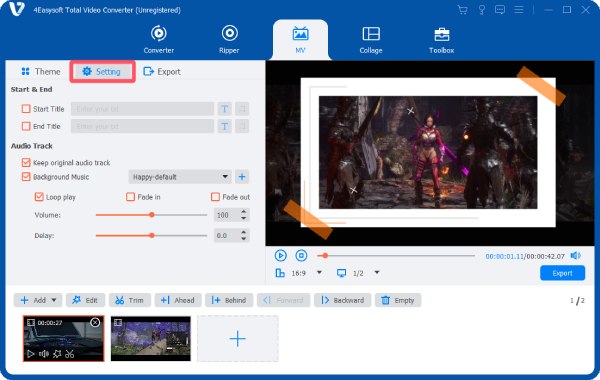Enable the Fade out checkbox
Screen dimensions: 600x380
[215, 197]
